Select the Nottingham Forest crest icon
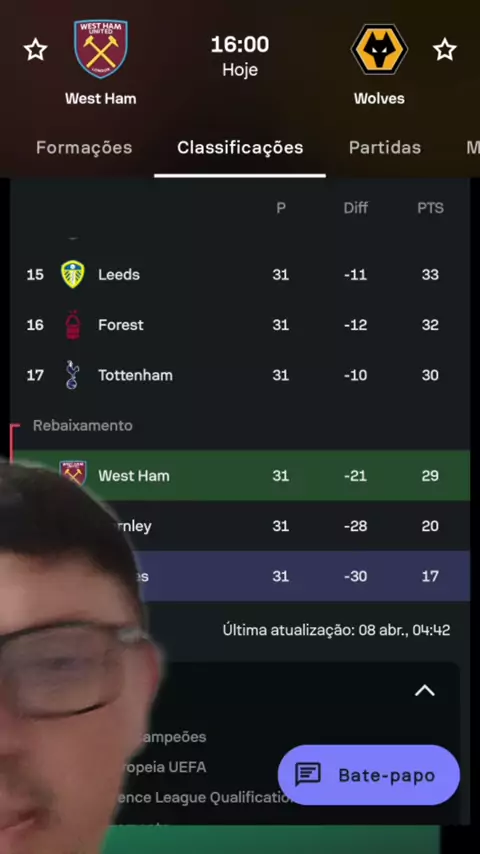480x854 pixels. [x=72, y=325]
